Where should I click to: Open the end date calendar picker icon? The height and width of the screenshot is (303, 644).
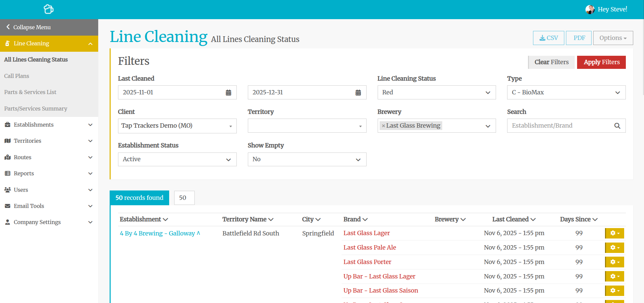[358, 93]
